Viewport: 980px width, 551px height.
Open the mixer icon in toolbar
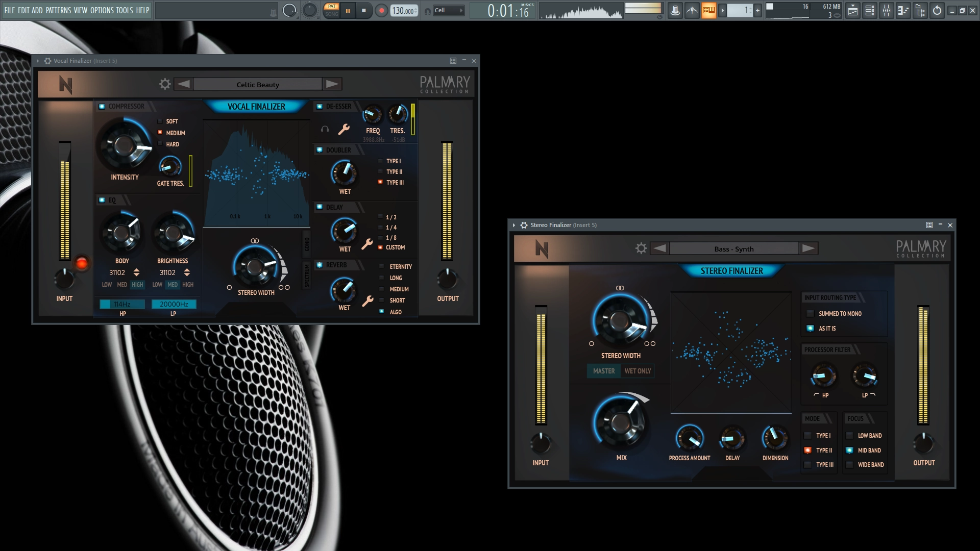coord(887,10)
